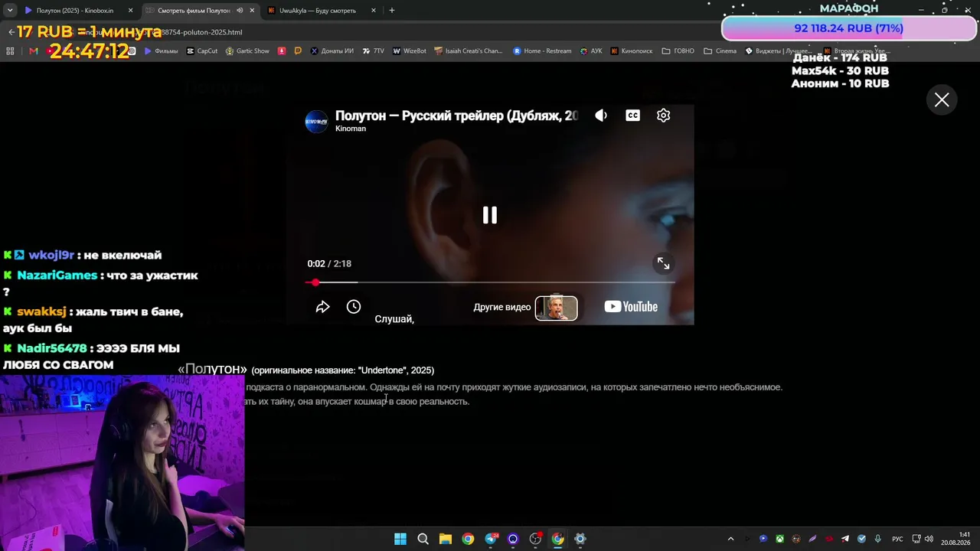
Task: Open the 'Кинопоиск' bookmark
Action: click(632, 51)
